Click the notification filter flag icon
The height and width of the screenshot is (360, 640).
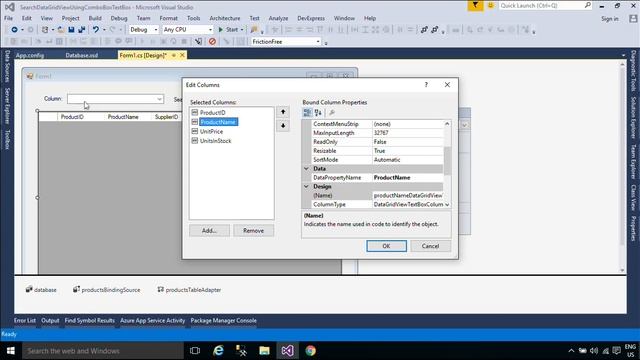pyautogui.click(x=475, y=6)
